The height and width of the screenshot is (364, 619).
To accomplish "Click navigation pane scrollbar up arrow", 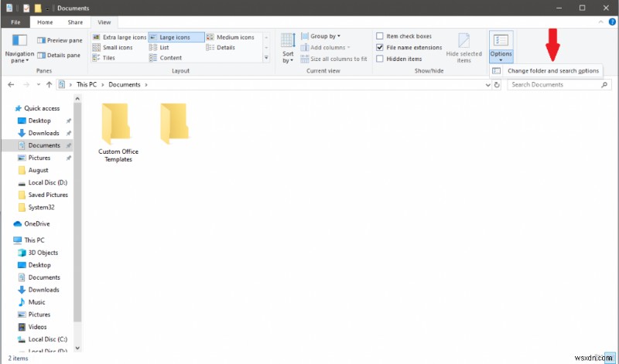I will click(x=77, y=98).
